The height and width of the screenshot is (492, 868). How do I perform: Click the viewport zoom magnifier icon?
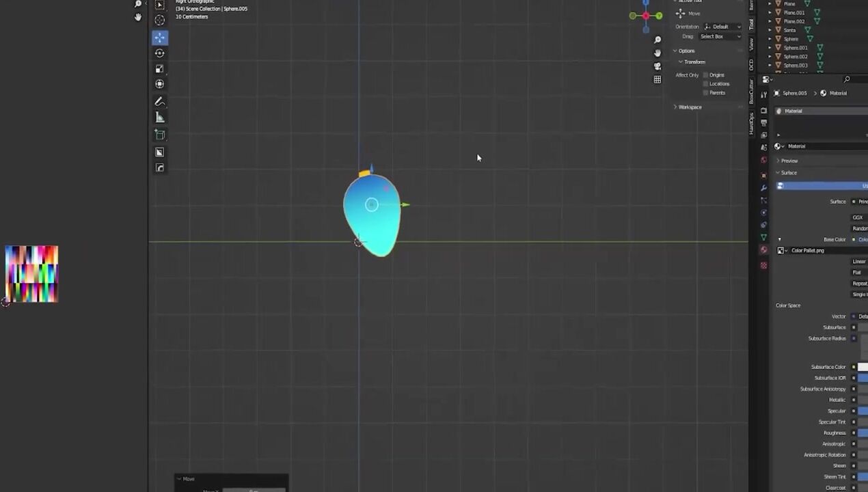[657, 40]
